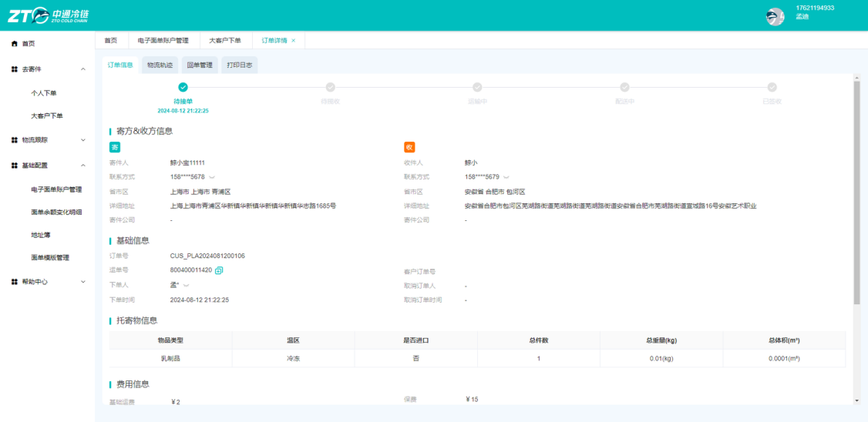The height and width of the screenshot is (422, 868).
Task: Open 电子面单账户管理 in the sidebar
Action: 57,189
